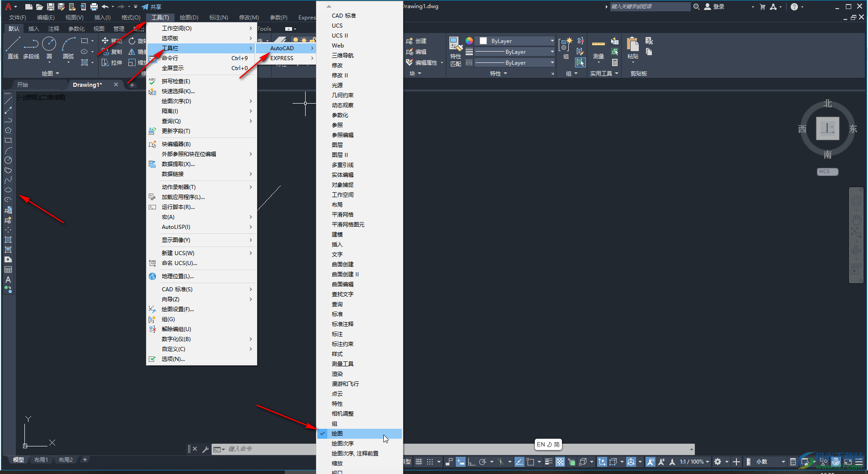
Task: Click the command line customize wrench icon
Action: [x=205, y=449]
